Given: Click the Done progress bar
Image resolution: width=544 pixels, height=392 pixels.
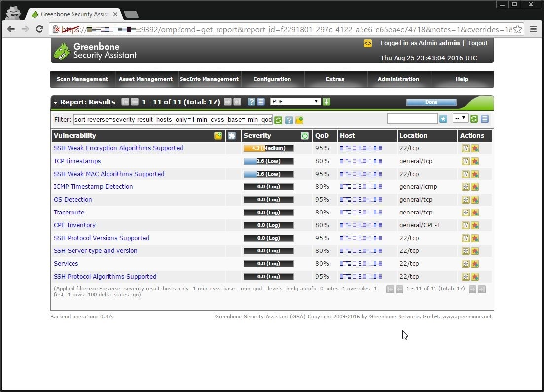Looking at the screenshot, I should tap(431, 102).
